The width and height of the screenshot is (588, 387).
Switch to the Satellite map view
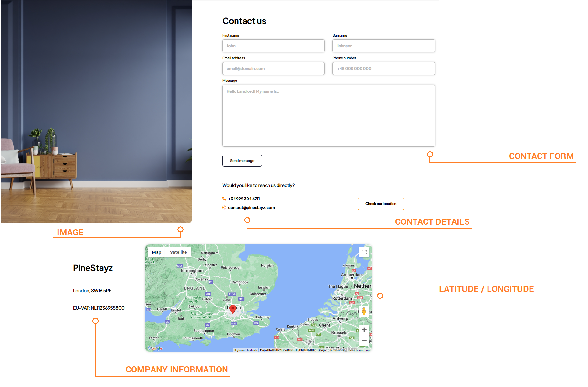tap(178, 252)
